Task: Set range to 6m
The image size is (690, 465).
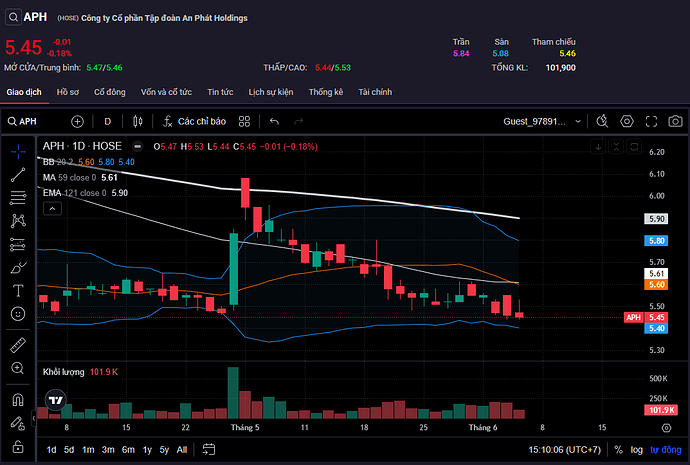Action: (128, 450)
